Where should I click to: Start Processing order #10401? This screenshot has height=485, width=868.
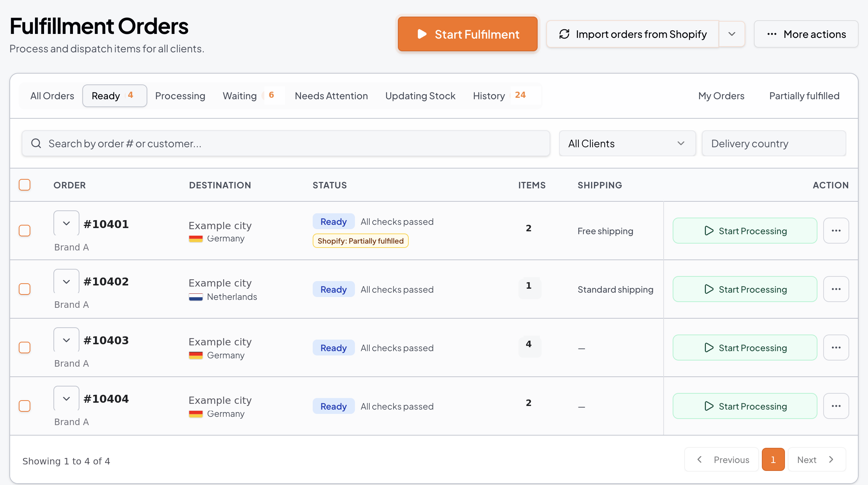point(745,231)
